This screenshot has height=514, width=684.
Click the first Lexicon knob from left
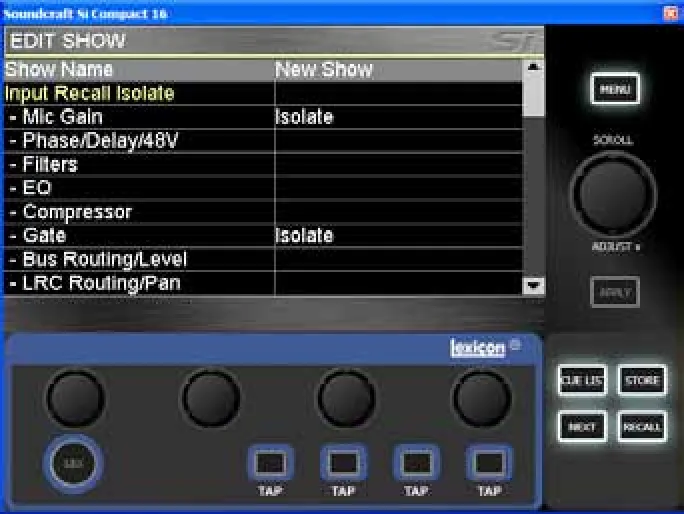click(x=76, y=398)
